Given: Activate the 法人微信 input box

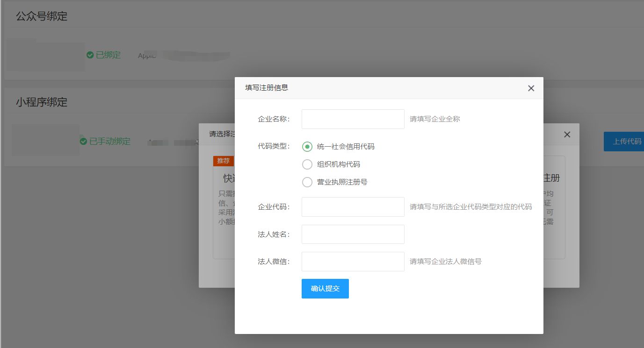Looking at the screenshot, I should click(353, 262).
